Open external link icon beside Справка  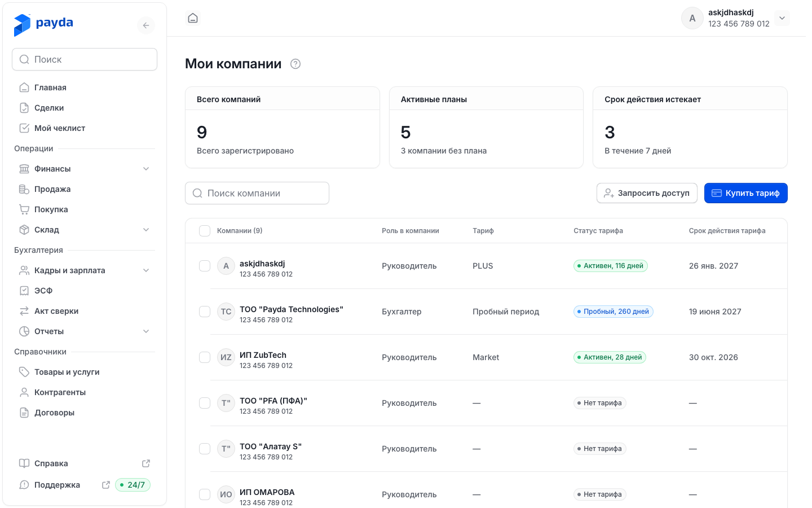coord(146,463)
